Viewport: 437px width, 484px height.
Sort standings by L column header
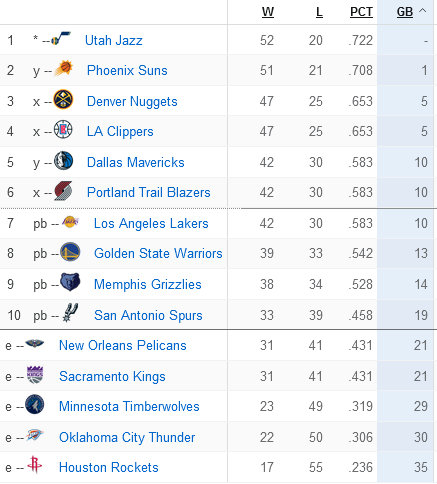(x=319, y=12)
